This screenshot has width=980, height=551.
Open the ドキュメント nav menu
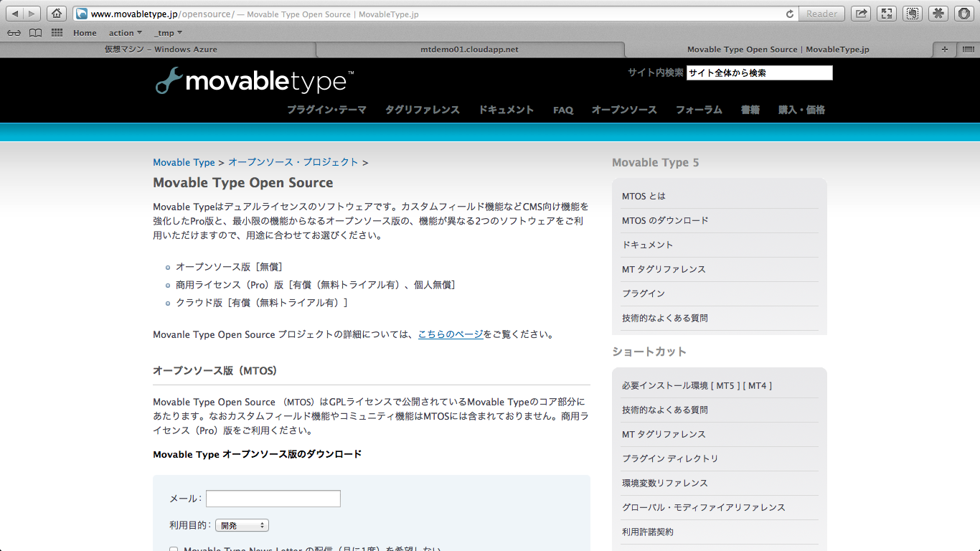pyautogui.click(x=507, y=110)
